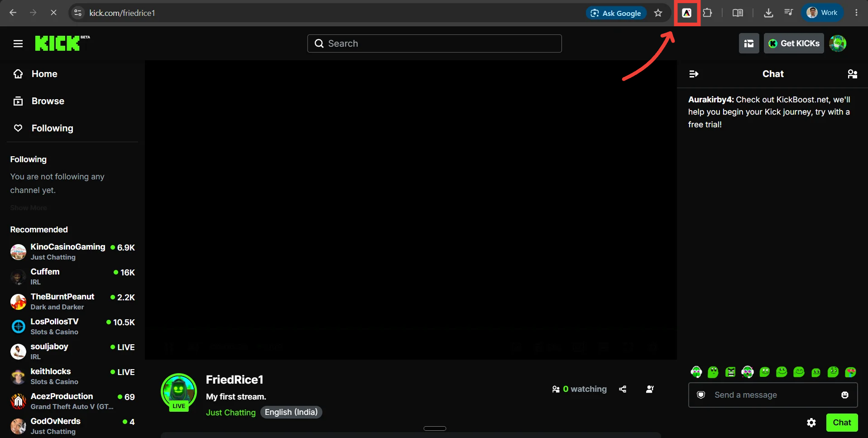Share the FriedRice1 stream
The height and width of the screenshot is (438, 868).
[623, 389]
